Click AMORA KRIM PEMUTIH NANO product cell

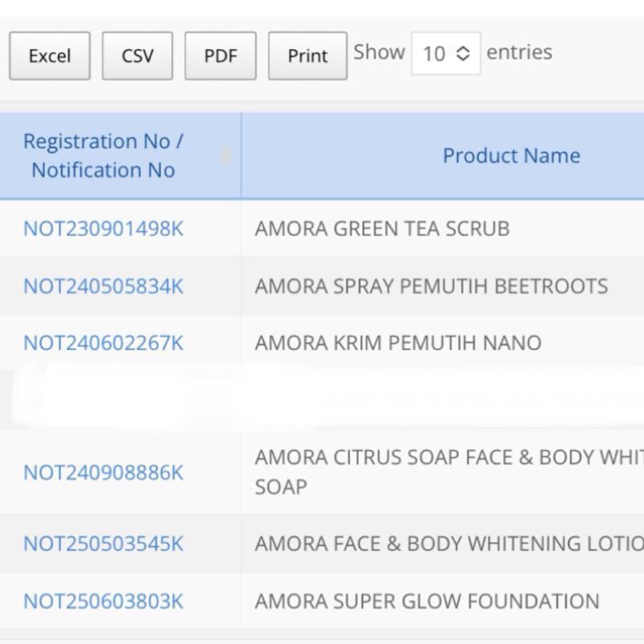[x=398, y=343]
